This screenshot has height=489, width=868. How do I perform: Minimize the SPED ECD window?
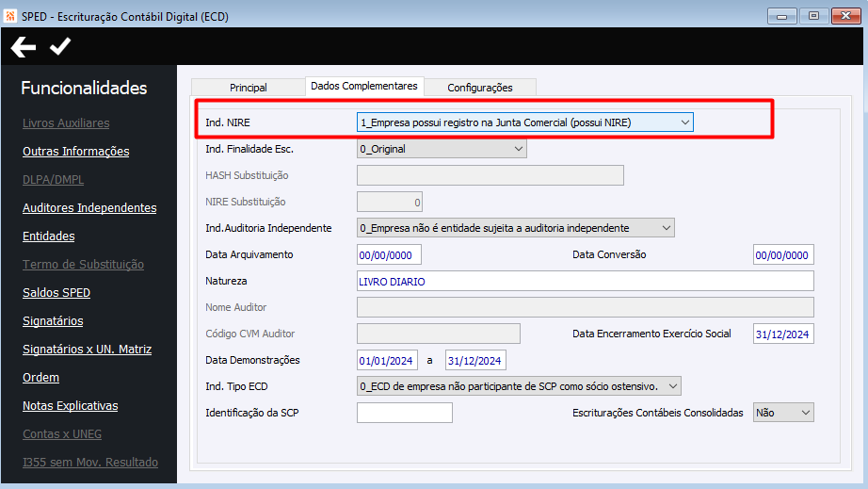tap(782, 16)
